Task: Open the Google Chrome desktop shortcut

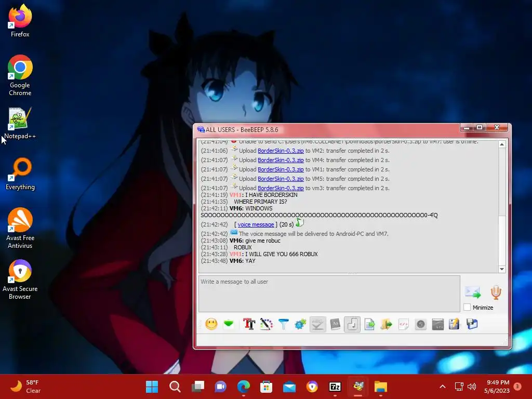Action: (x=20, y=76)
